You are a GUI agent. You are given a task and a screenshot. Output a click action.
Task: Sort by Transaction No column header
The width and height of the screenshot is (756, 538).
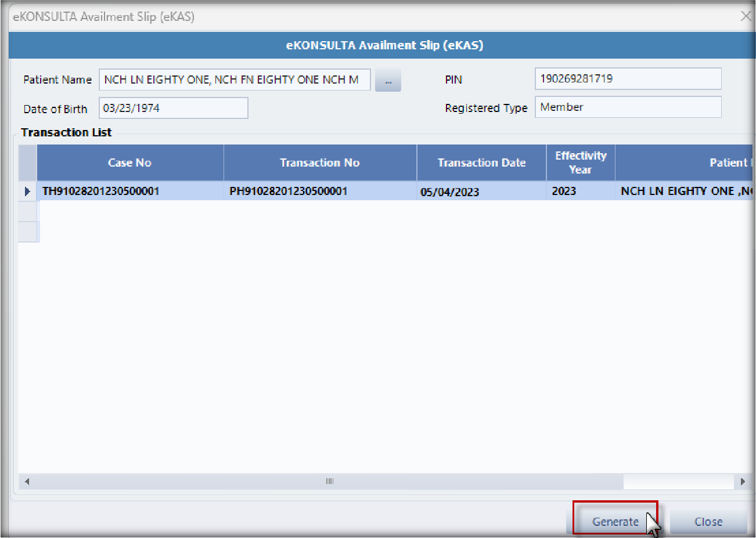320,163
